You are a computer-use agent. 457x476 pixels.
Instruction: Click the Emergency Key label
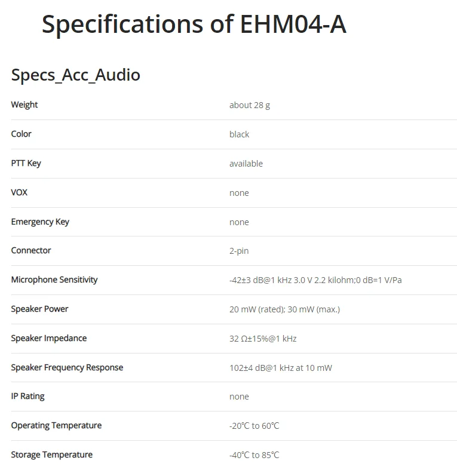40,222
